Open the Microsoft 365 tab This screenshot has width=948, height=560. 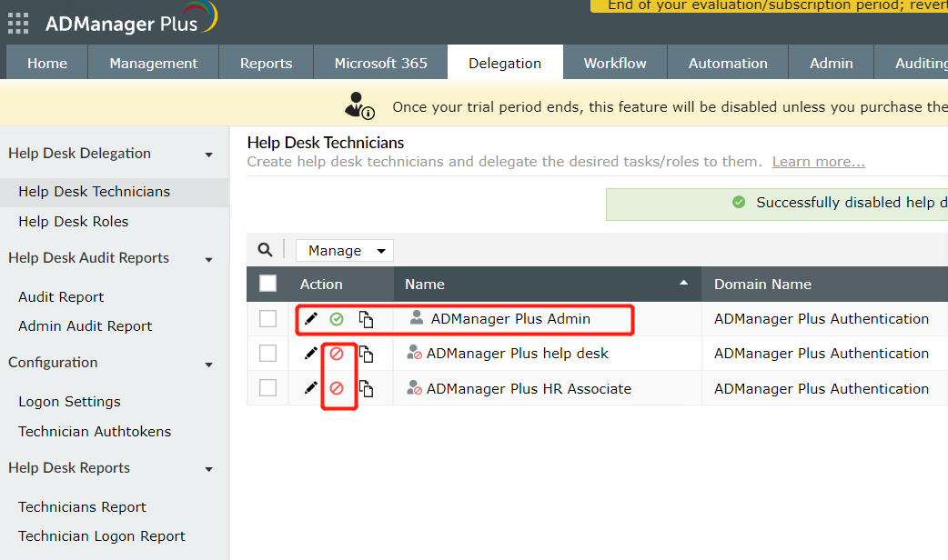[380, 63]
